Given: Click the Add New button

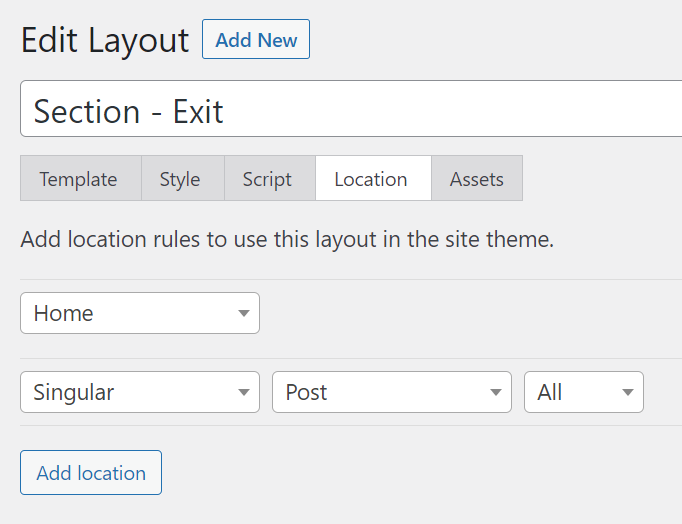Looking at the screenshot, I should (256, 40).
